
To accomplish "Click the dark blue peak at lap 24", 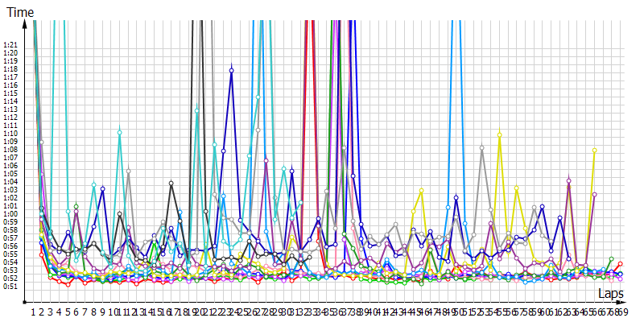I will [232, 71].
